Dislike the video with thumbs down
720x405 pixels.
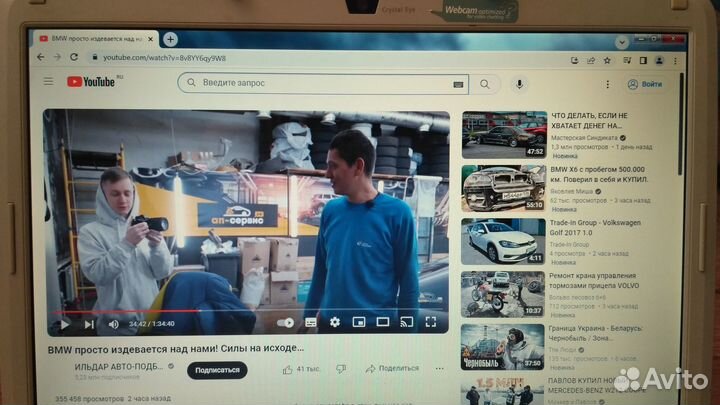[x=341, y=369]
